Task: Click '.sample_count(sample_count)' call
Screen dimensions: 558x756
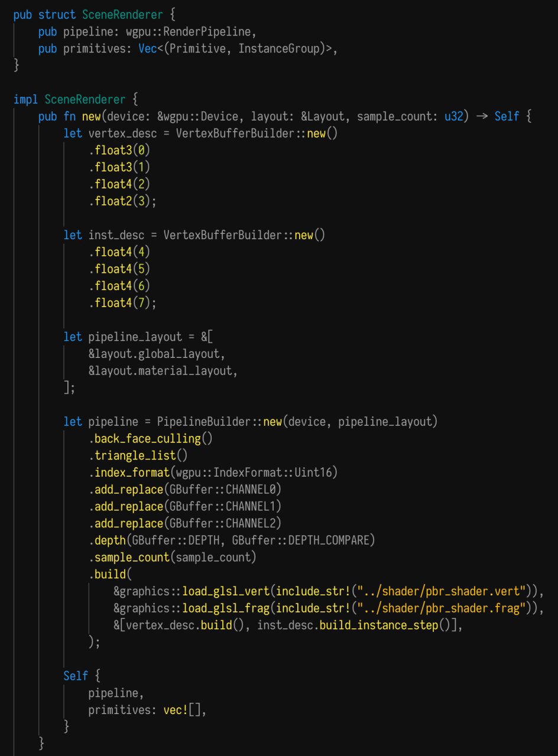Action: click(x=172, y=558)
